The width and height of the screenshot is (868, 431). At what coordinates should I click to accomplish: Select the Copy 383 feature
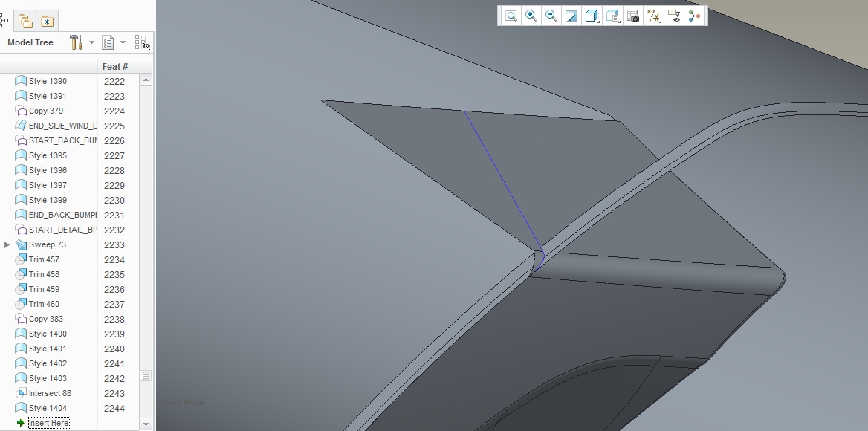coord(46,319)
